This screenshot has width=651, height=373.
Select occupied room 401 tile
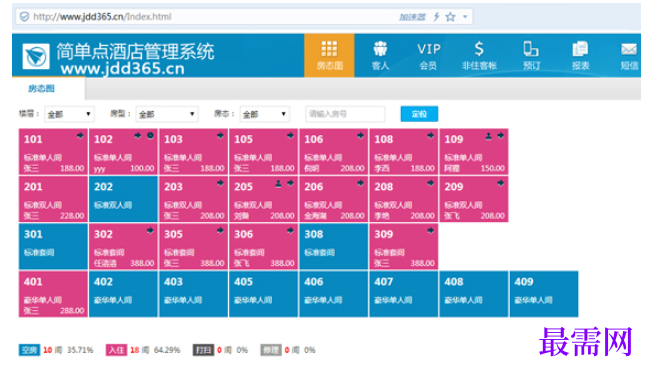click(x=53, y=294)
